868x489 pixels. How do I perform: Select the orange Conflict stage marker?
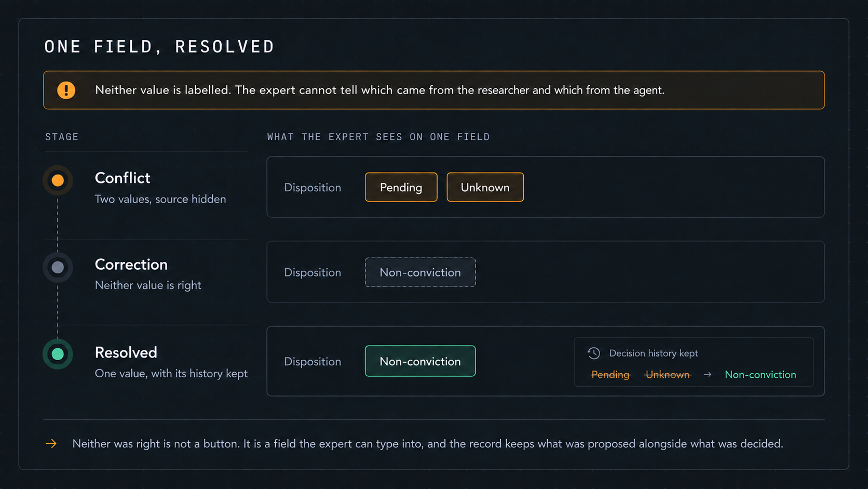[58, 180]
